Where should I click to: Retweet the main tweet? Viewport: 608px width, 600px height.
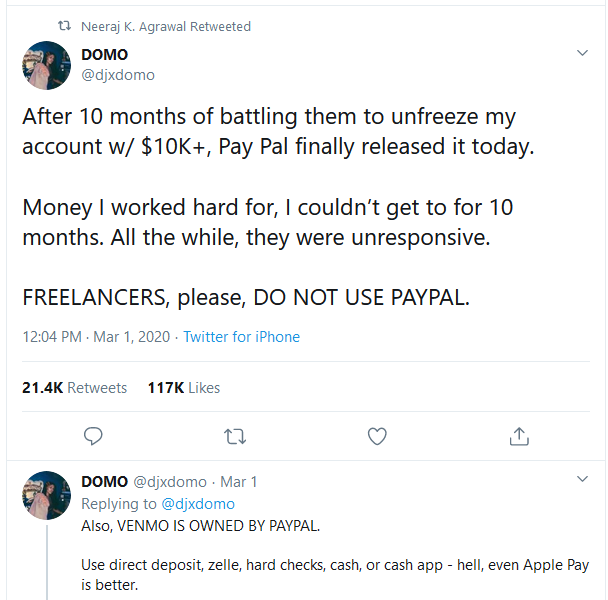coord(235,436)
